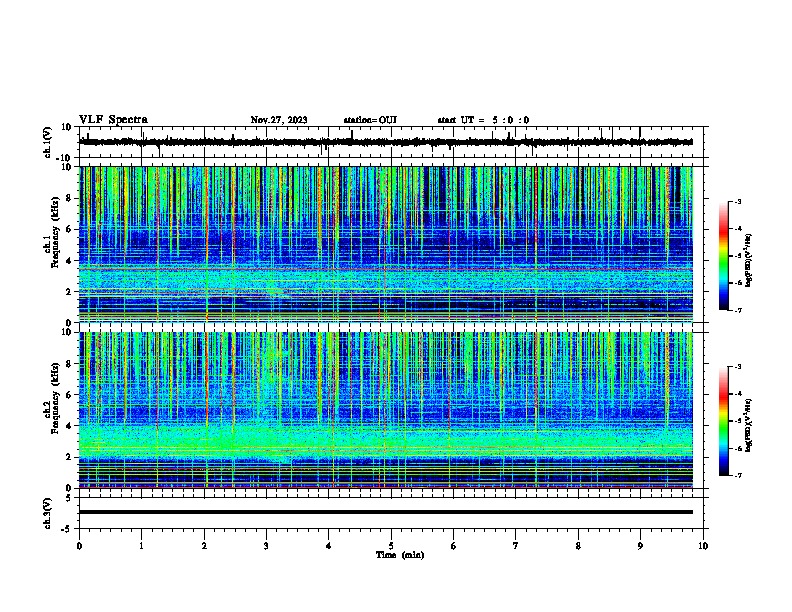
Task: Click the ch.2 spectrogram panel
Action: 386,410
